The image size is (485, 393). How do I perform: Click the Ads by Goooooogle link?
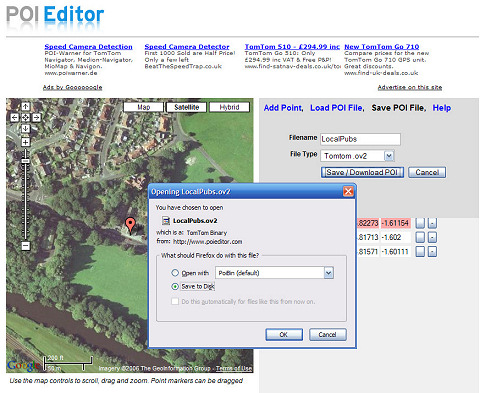(x=72, y=87)
